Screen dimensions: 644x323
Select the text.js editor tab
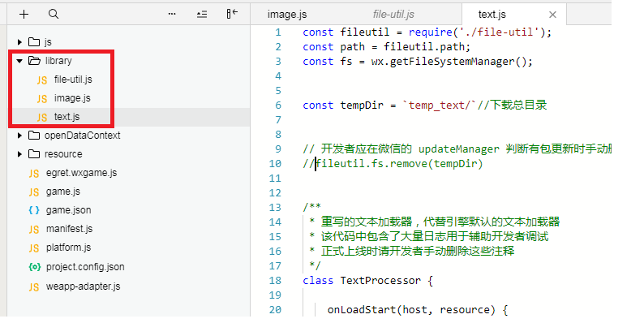click(492, 15)
